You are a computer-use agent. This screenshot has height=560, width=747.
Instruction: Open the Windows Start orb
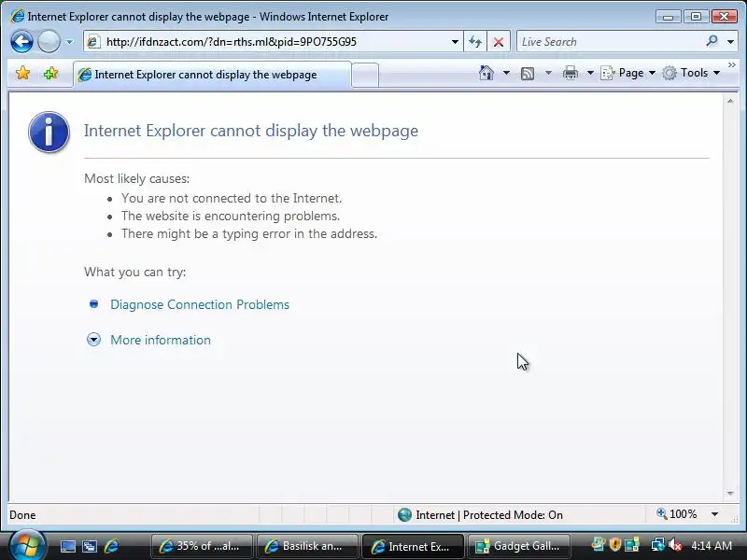coord(27,545)
